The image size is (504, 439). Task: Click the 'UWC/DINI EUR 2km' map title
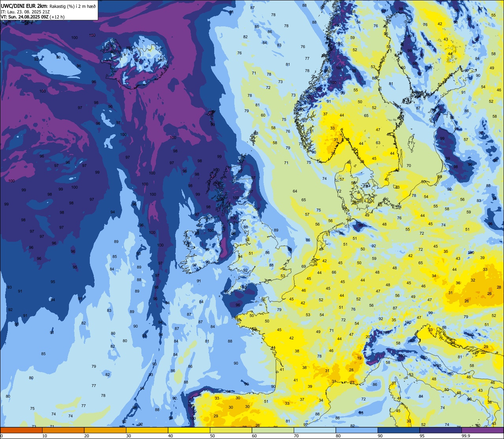pyautogui.click(x=24, y=6)
